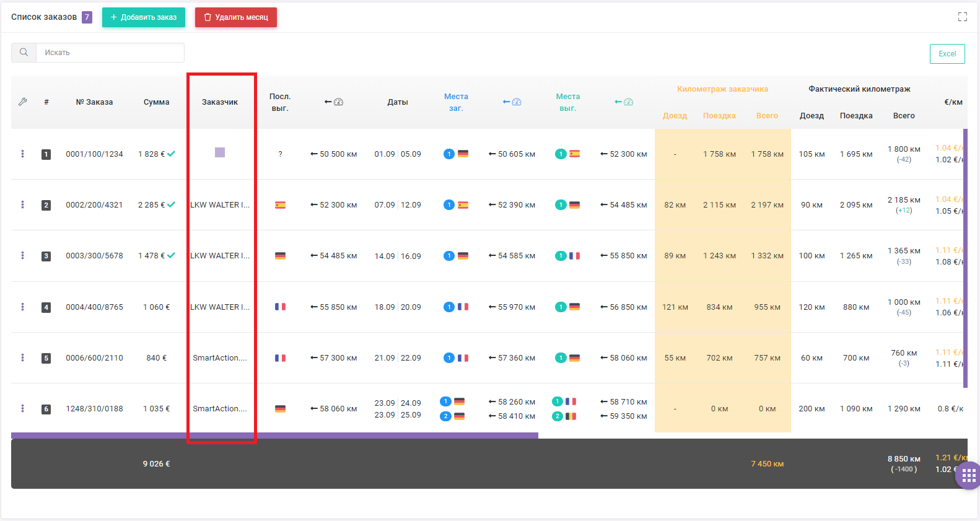Click the wrench settings icon in table header
Image resolution: width=980 pixels, height=521 pixels.
23,102
